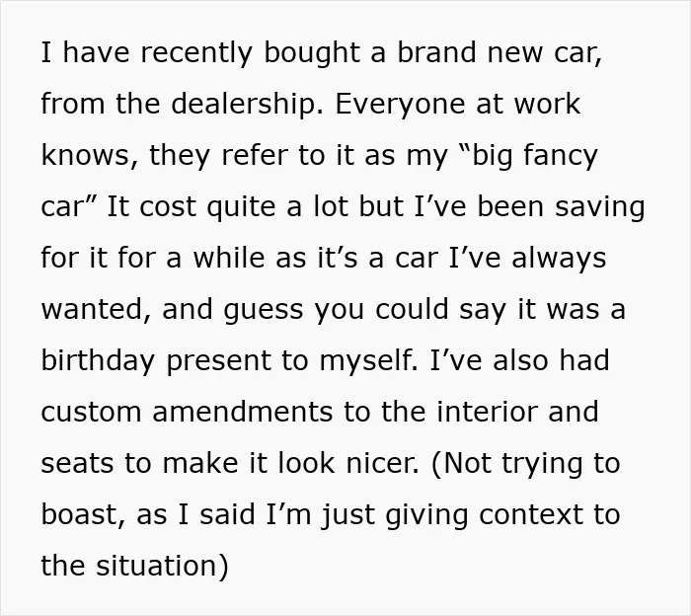The width and height of the screenshot is (691, 616).
Task: Click the parenthetical "(Not trying to"
Action: point(526,464)
